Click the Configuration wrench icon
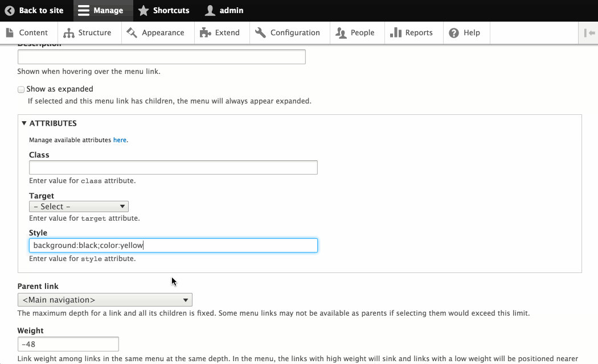598x364 pixels. point(260,33)
